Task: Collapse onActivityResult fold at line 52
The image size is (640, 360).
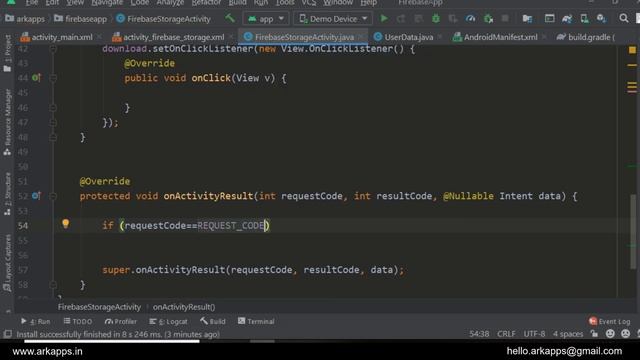Action: coord(53,196)
